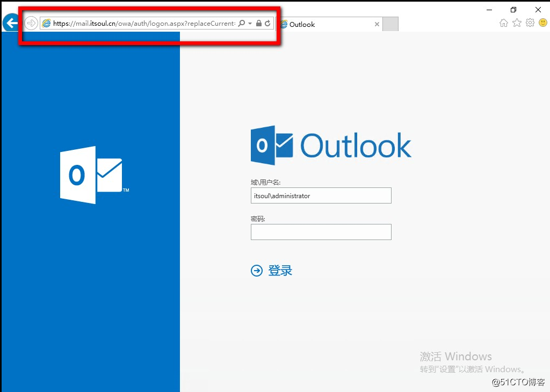Click the IE page icon in address bar

pyautogui.click(x=46, y=24)
